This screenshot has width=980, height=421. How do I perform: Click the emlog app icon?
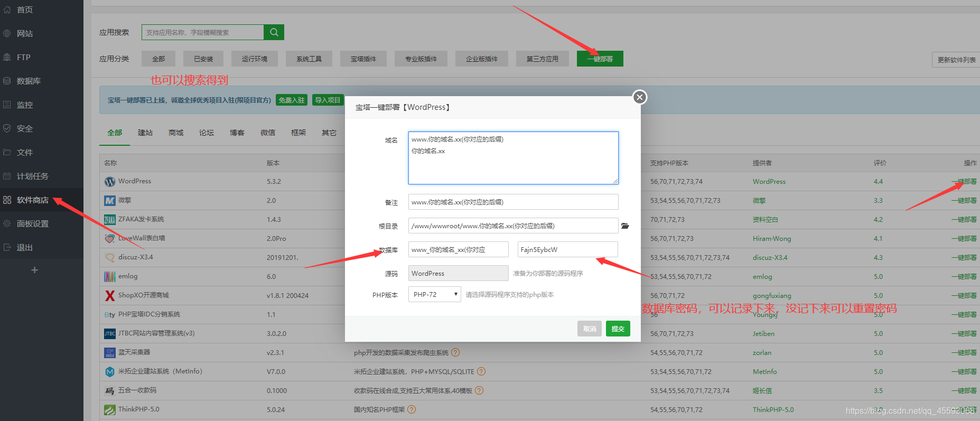coord(110,277)
